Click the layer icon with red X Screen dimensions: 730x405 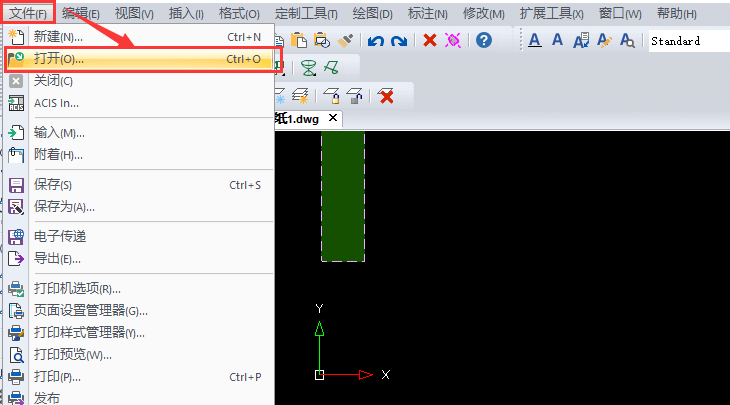click(385, 96)
